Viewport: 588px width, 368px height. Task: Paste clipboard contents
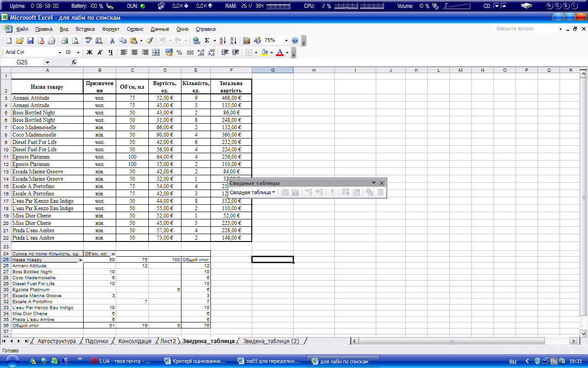point(133,40)
